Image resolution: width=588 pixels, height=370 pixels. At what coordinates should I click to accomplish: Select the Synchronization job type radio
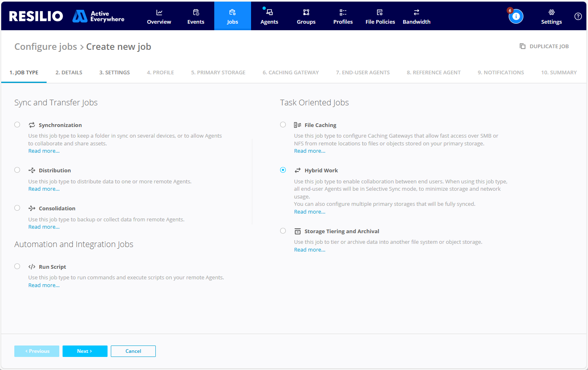coord(17,125)
